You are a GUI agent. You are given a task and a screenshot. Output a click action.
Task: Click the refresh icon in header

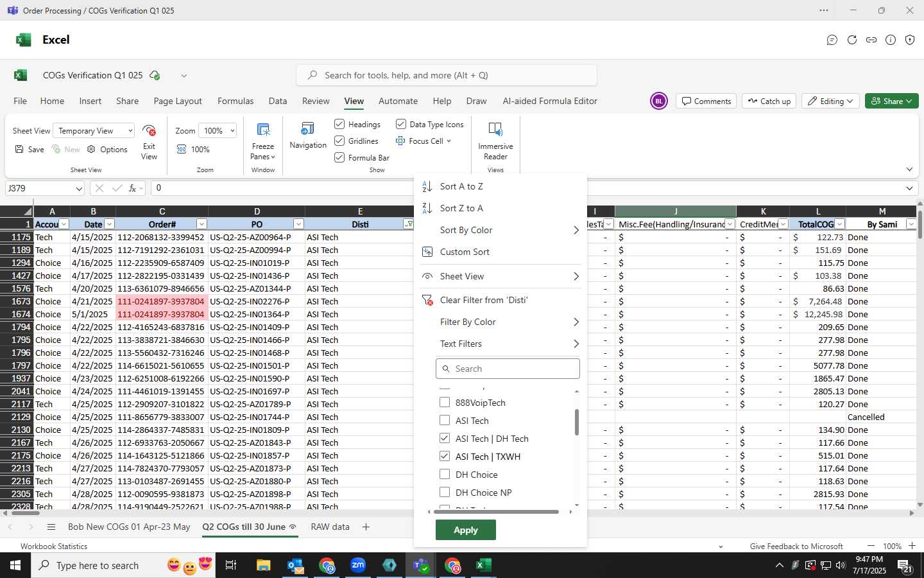tap(852, 40)
